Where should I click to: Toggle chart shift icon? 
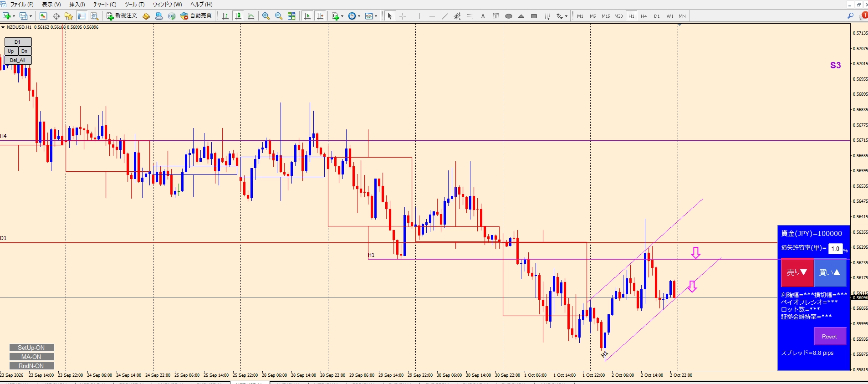(320, 16)
